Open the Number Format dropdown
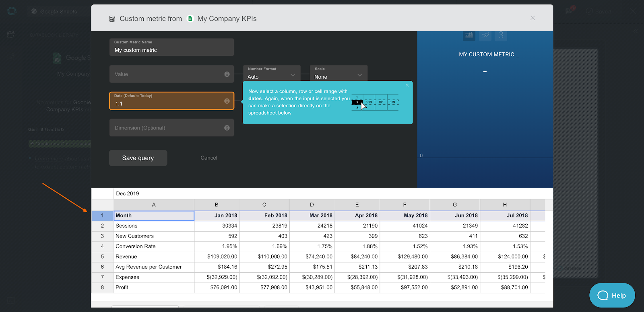This screenshot has height=312, width=644. [272, 74]
